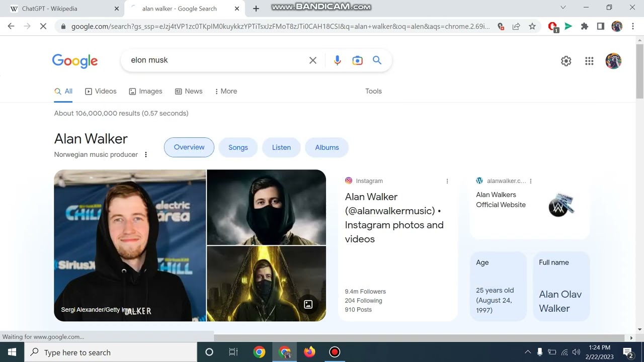Open Alan Walker Instagram link

coord(394,218)
